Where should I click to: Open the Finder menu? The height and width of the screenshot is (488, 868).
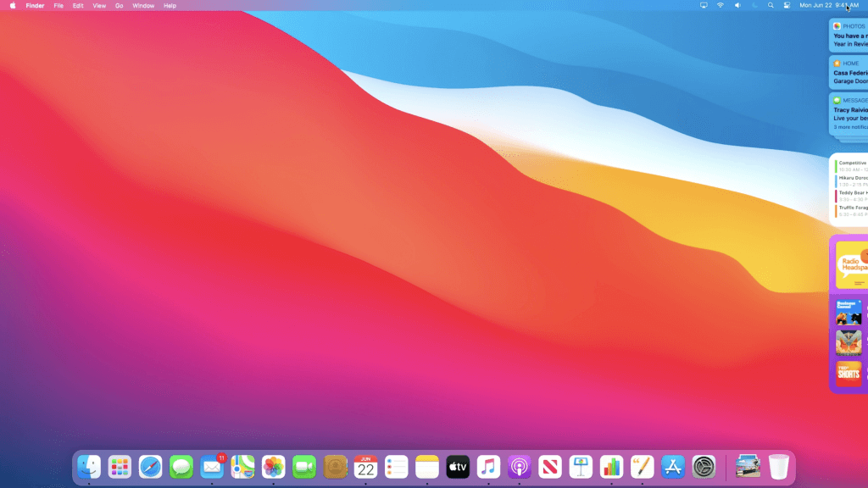(x=35, y=6)
